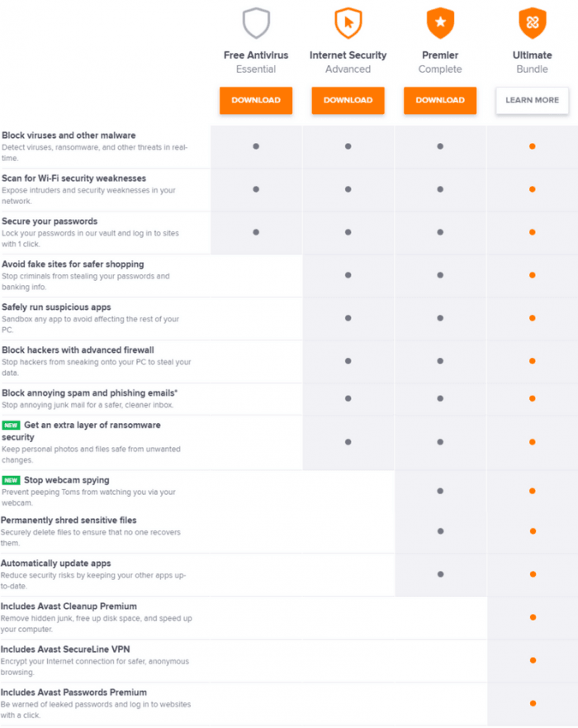Click the Free Antivirus gray shield icon

coord(256,24)
